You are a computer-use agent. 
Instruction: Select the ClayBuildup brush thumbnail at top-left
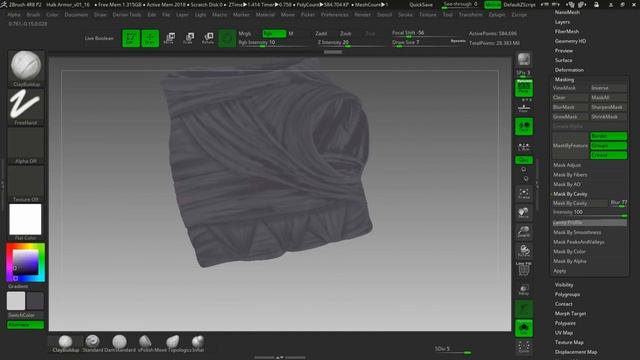tap(26, 68)
